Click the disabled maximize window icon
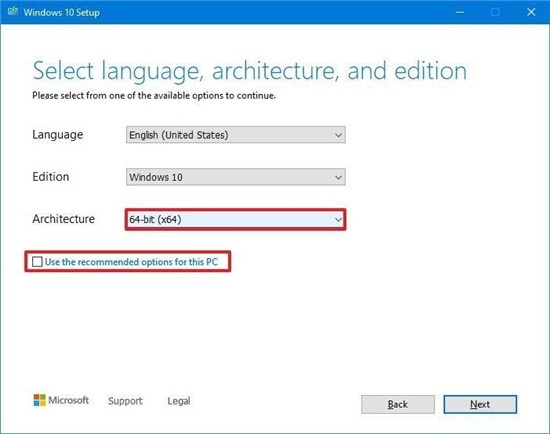 (495, 12)
